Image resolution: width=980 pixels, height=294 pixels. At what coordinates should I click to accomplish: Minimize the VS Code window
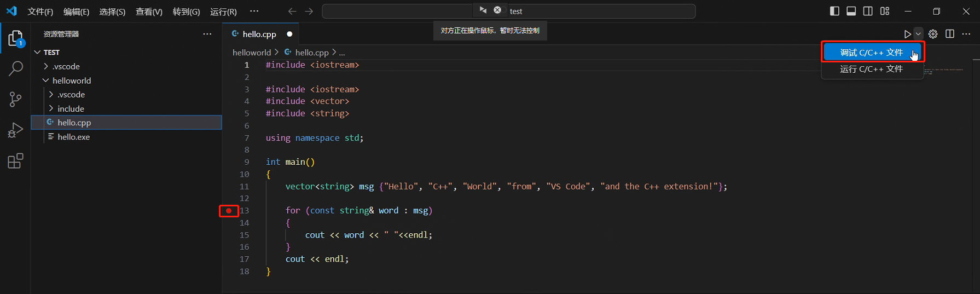(x=908, y=11)
